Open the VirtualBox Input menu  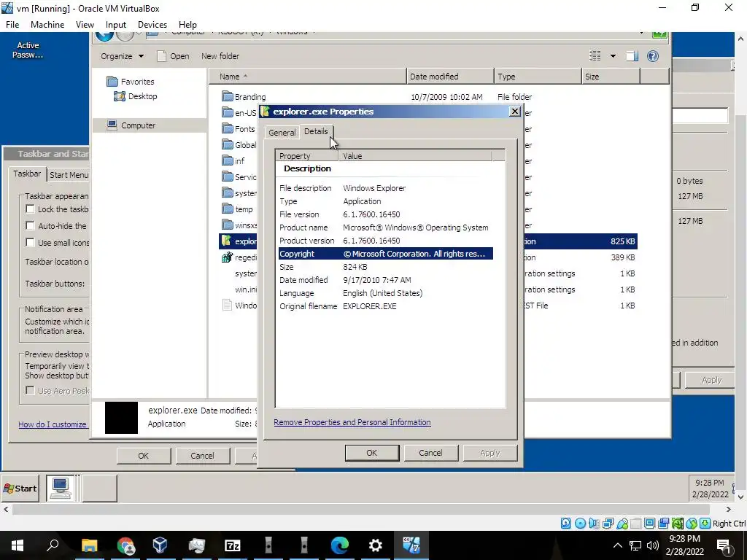116,25
